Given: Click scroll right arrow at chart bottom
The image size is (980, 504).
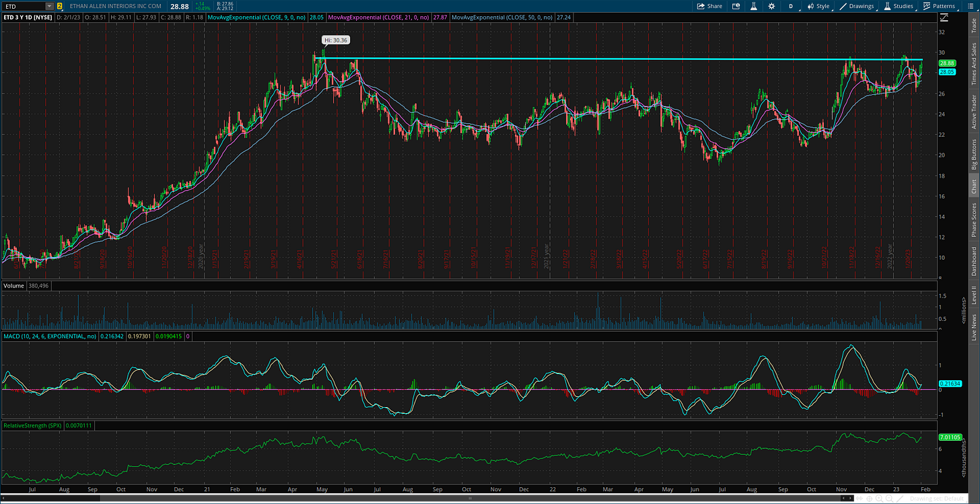Looking at the screenshot, I should (850, 498).
